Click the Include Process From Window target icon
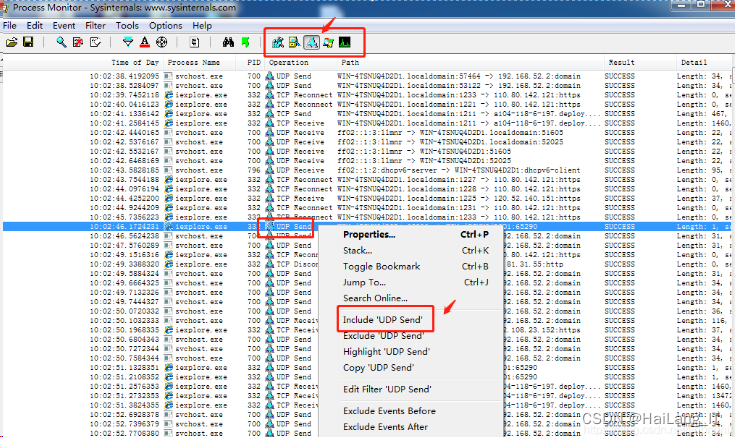Image resolution: width=735 pixels, height=437 pixels. click(161, 42)
